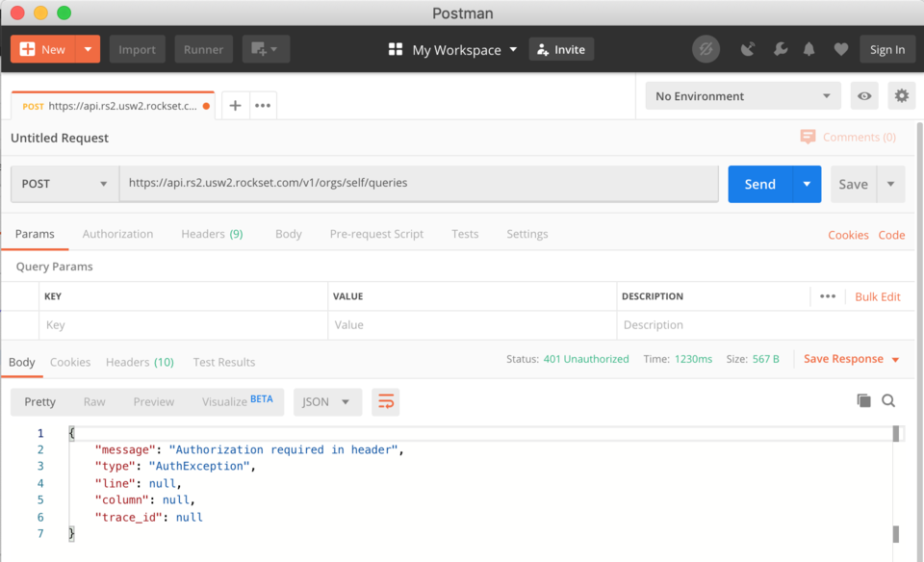924x562 pixels.
Task: Open the response Headers (10) tab
Action: (x=140, y=362)
